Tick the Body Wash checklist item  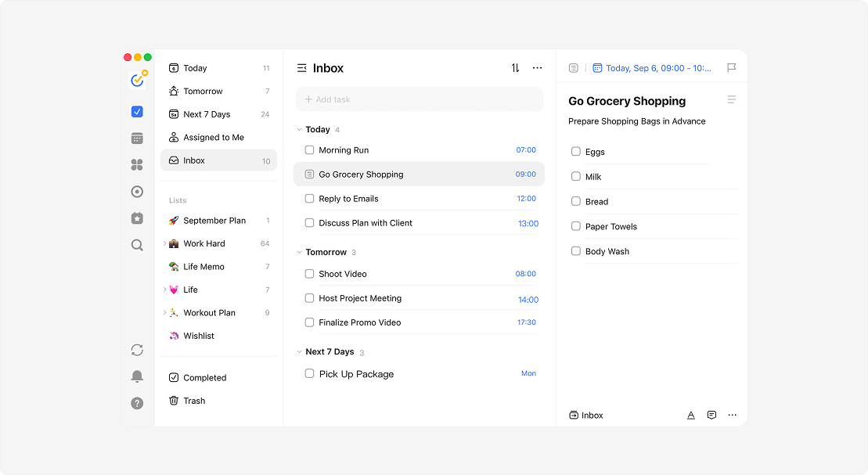[x=576, y=251]
